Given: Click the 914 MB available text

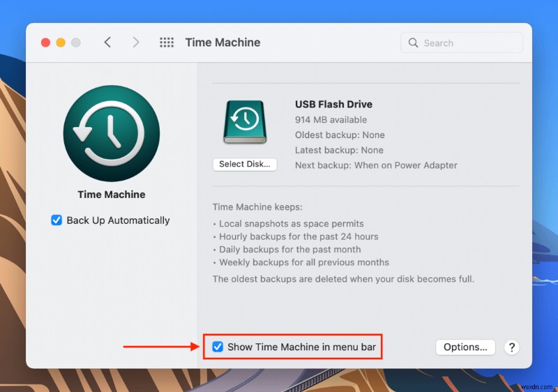Looking at the screenshot, I should (331, 120).
